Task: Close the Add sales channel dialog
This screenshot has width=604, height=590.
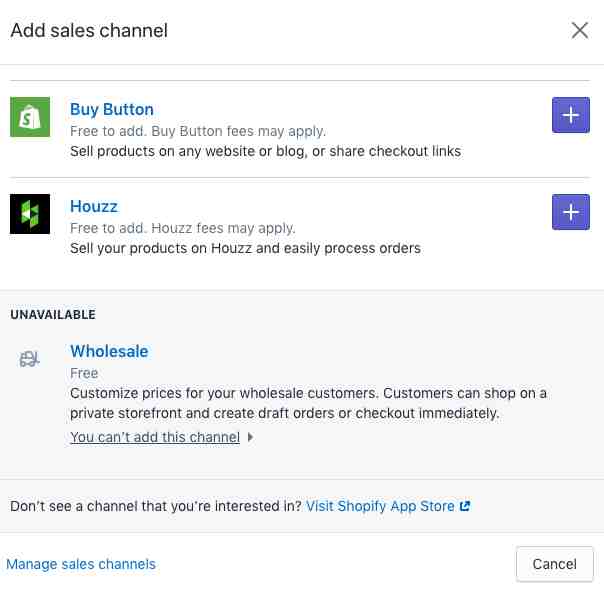Action: coord(580,30)
